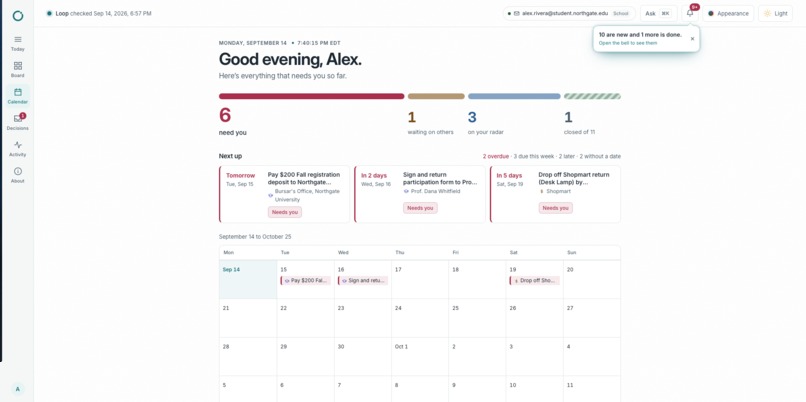806x402 pixels.
Task: Open the user avatar A at bottom left
Action: (17, 389)
